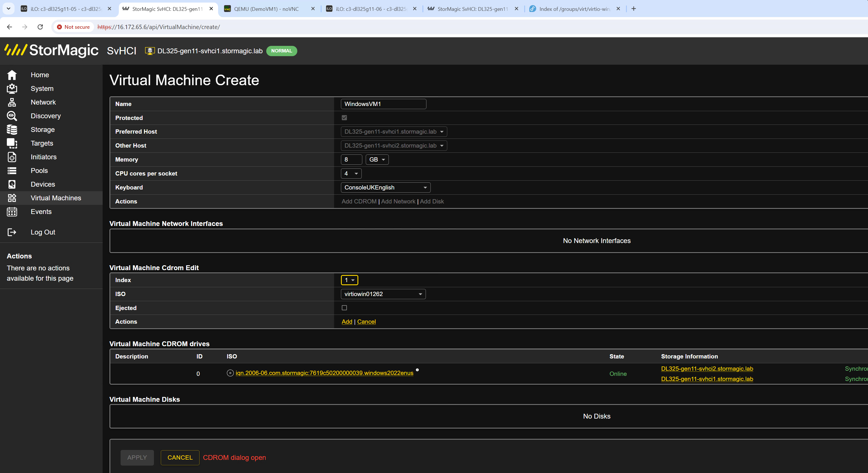Image resolution: width=868 pixels, height=473 pixels.
Task: Click the Events calendar icon
Action: [x=12, y=212]
